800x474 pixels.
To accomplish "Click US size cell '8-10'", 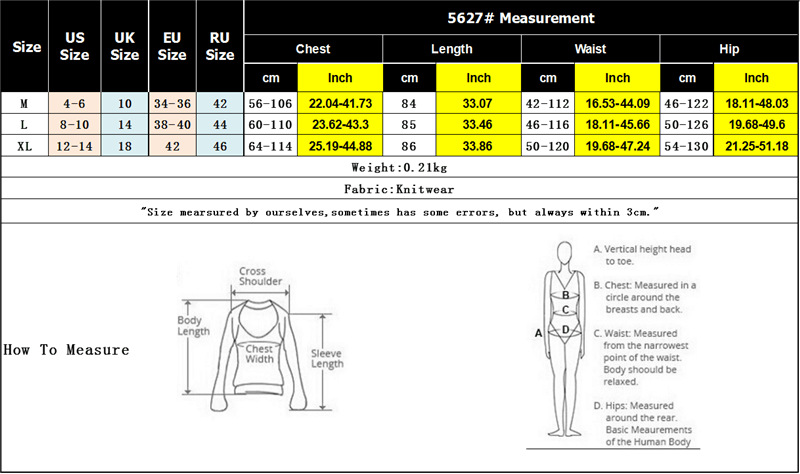I will [x=74, y=124].
